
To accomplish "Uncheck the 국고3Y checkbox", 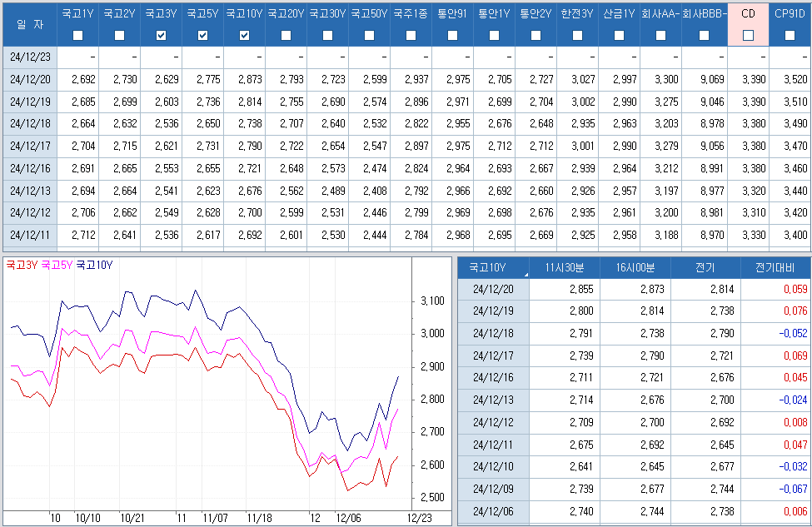I will [x=162, y=35].
